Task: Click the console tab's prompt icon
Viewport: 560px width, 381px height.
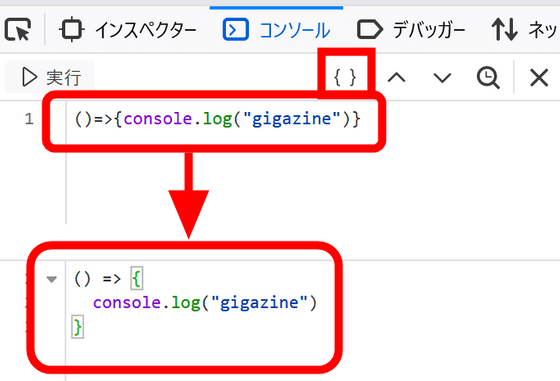Action: pyautogui.click(x=235, y=29)
